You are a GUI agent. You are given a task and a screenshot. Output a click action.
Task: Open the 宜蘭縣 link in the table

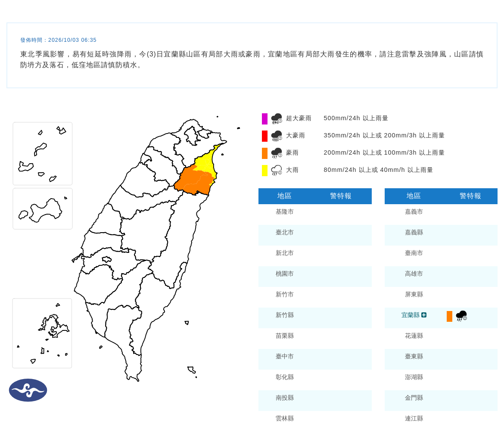click(x=411, y=315)
